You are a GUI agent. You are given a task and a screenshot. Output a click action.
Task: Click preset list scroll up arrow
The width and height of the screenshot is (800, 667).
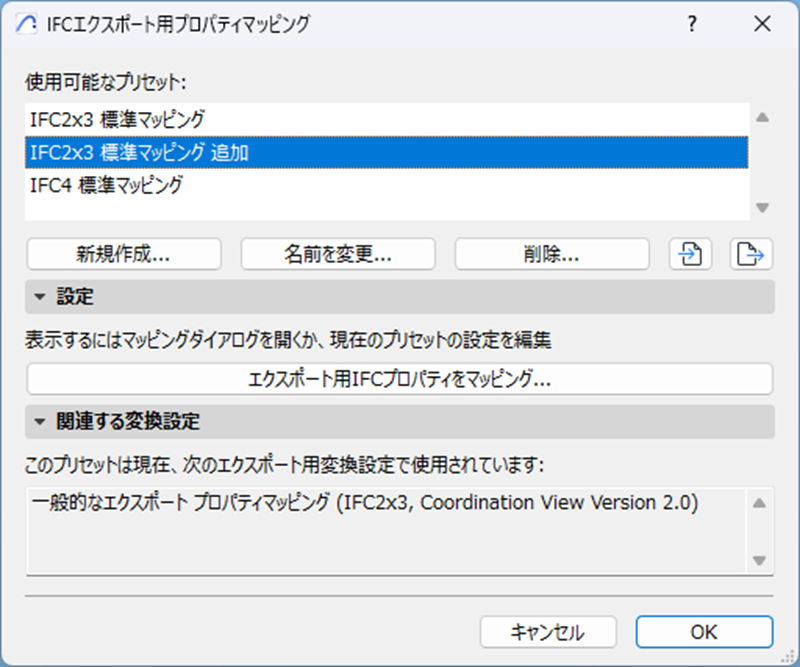762,117
